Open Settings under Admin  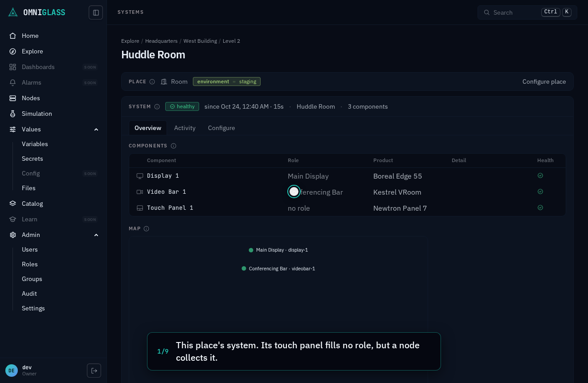point(33,308)
